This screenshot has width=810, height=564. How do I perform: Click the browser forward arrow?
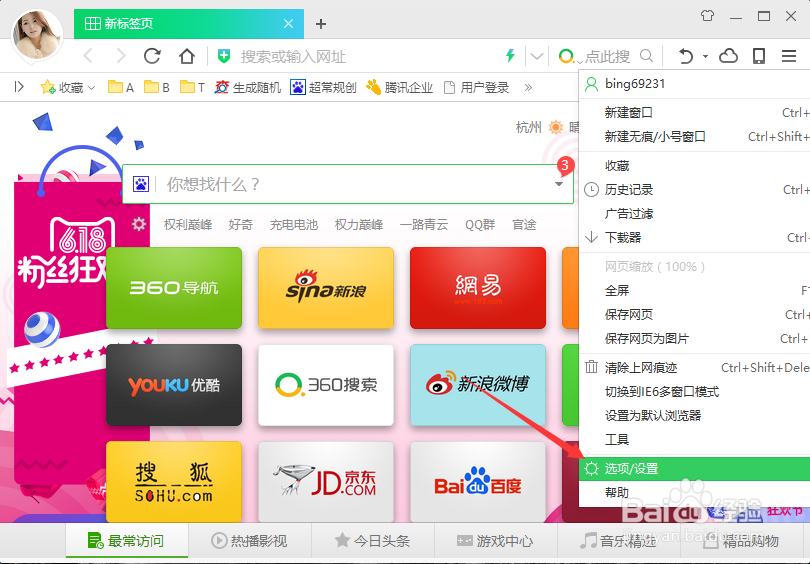121,56
